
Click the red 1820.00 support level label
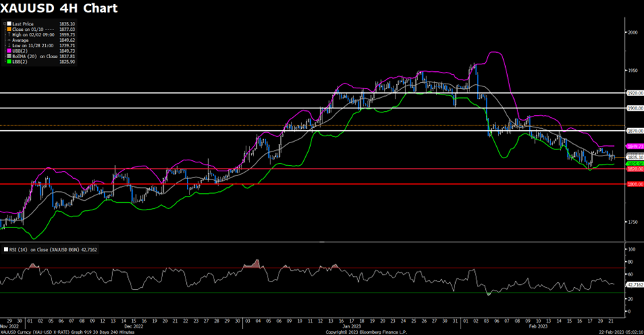pos(634,169)
